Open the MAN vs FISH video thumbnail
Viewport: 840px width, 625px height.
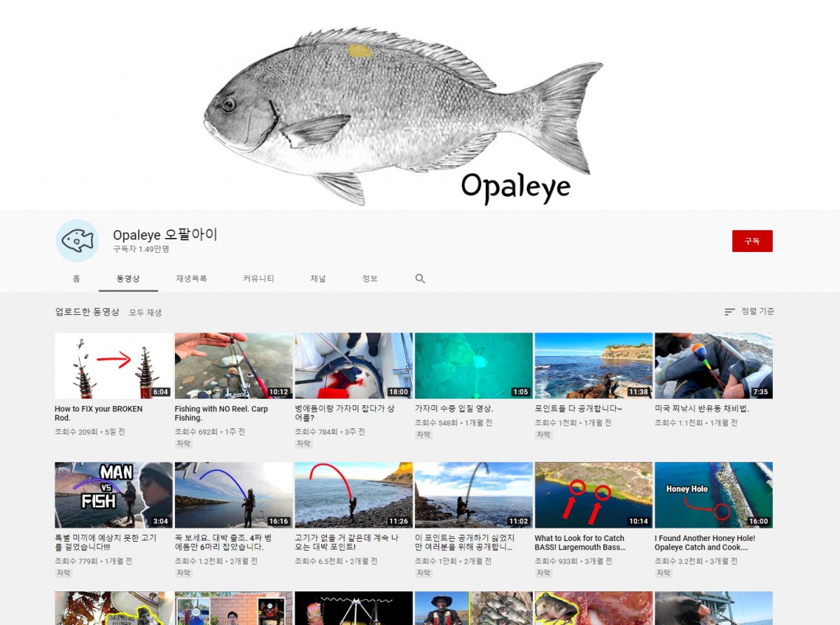[x=113, y=495]
